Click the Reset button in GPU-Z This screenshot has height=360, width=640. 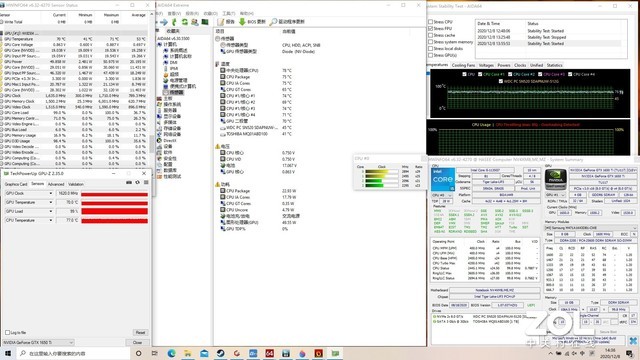(x=140, y=333)
